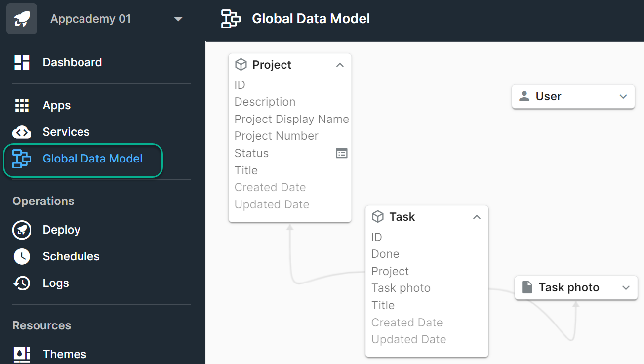This screenshot has width=644, height=364.
Task: Open Global Data Model in sidebar
Action: coord(92,159)
